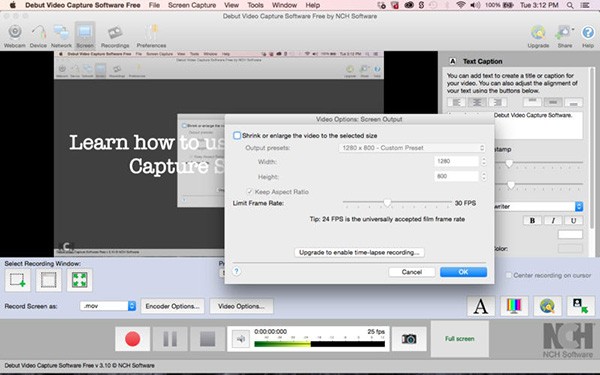The width and height of the screenshot is (600, 375).
Task: Open Encoder Options
Action: 172,306
